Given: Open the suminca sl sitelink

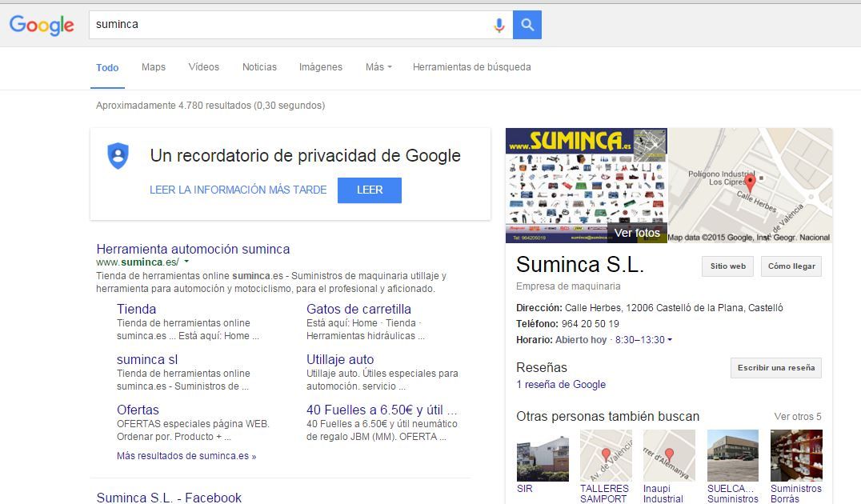Looking at the screenshot, I should (147, 360).
